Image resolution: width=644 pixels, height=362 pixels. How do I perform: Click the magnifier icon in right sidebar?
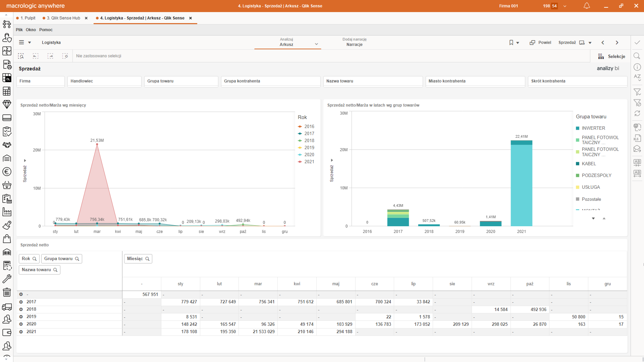click(x=637, y=56)
